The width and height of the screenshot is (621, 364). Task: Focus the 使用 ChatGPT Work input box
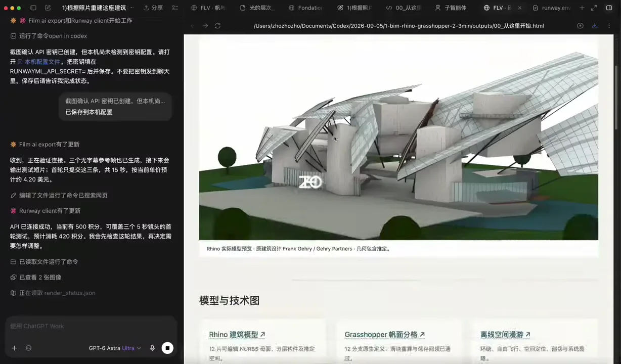point(91,327)
